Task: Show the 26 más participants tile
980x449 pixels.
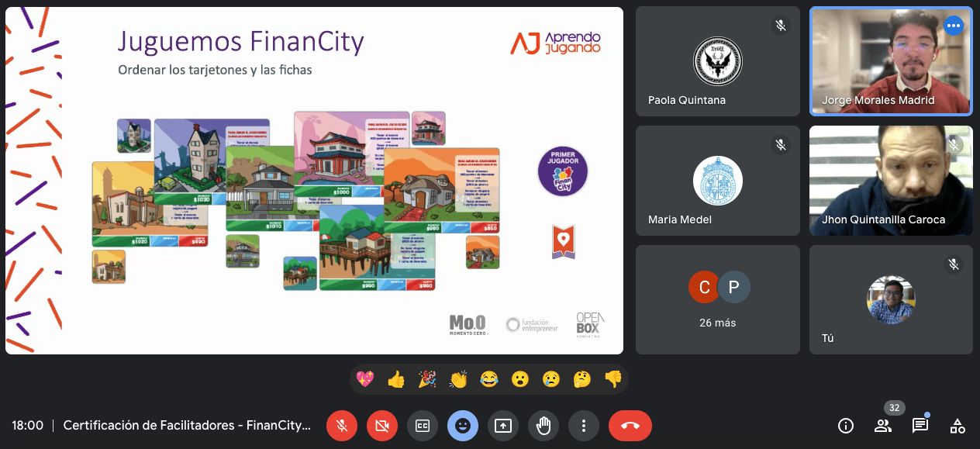Action: pyautogui.click(x=718, y=300)
